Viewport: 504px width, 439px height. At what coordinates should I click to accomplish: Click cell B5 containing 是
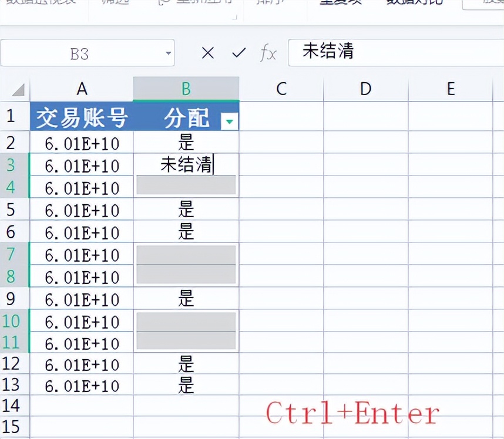tap(186, 209)
